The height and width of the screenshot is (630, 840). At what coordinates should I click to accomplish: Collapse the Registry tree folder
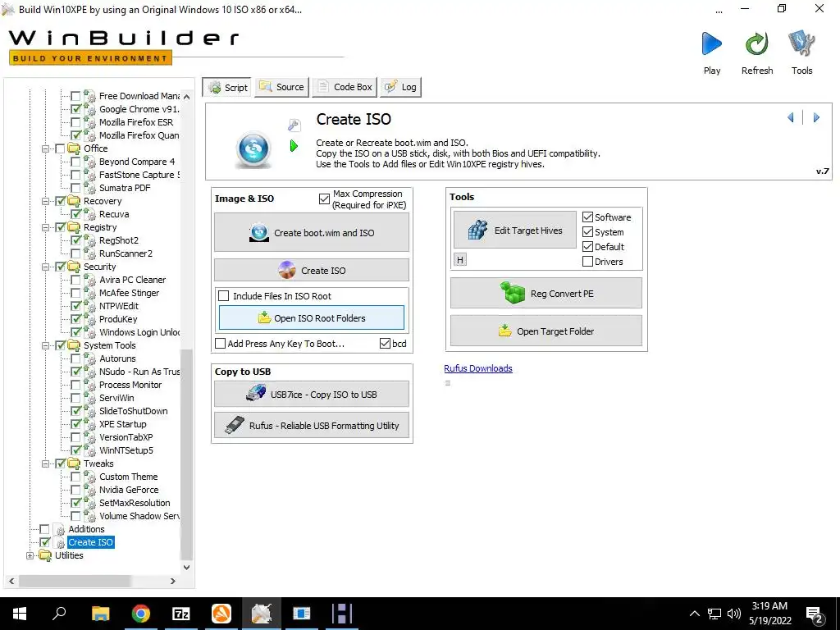click(x=46, y=227)
